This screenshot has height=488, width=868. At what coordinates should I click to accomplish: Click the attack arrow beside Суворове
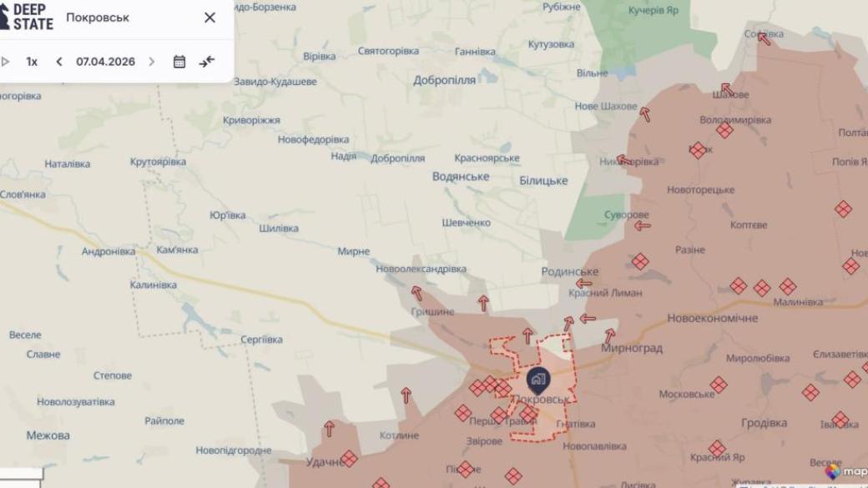click(x=642, y=226)
